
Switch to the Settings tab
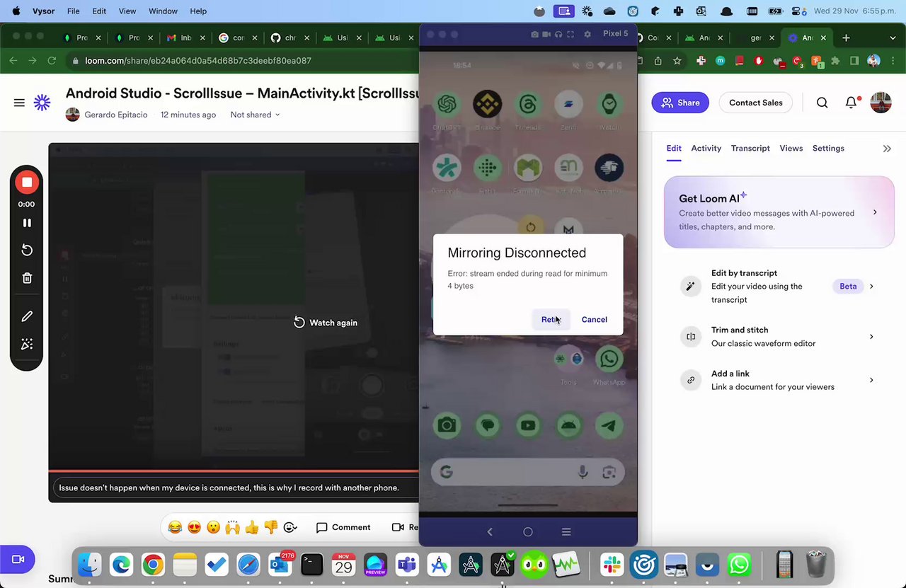[x=828, y=149]
